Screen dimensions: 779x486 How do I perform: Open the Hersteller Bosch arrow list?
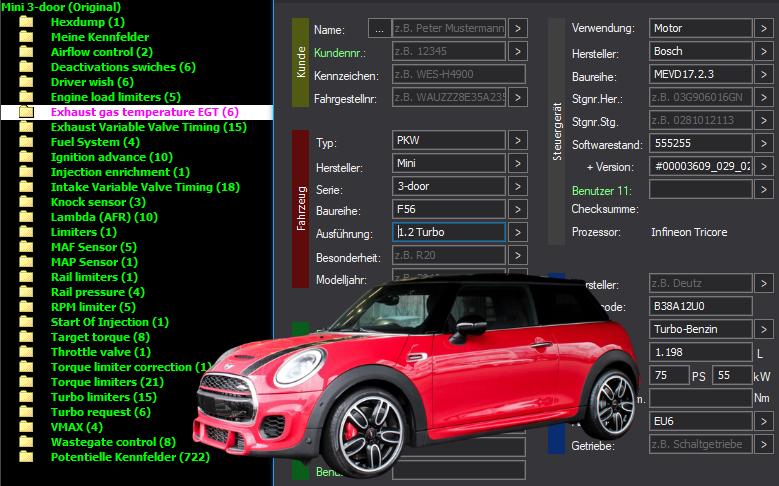point(764,51)
